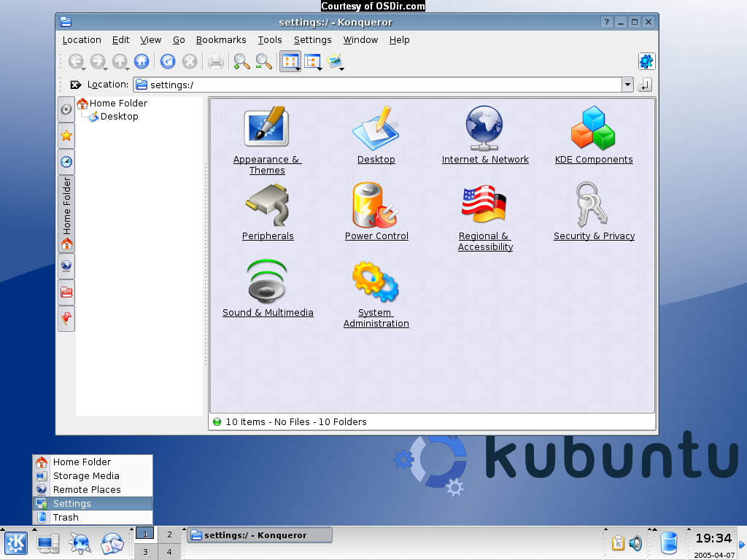The image size is (747, 560).
Task: Open Sound & Multimedia settings
Action: [x=268, y=289]
